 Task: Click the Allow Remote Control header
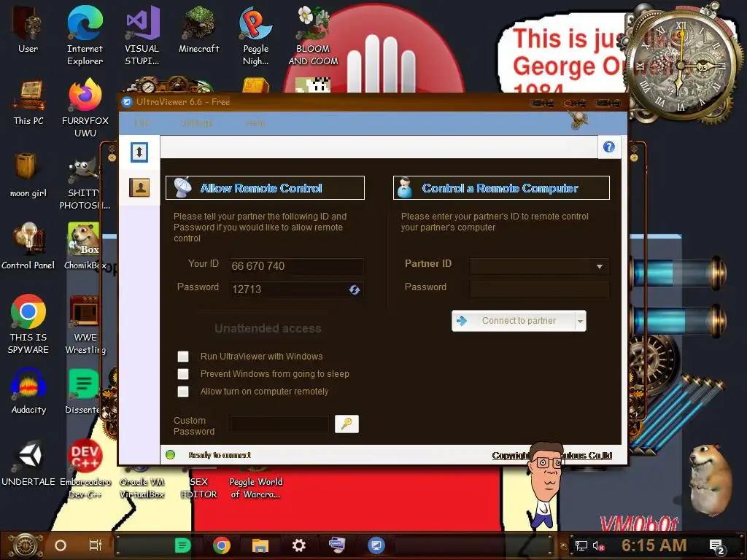(265, 187)
